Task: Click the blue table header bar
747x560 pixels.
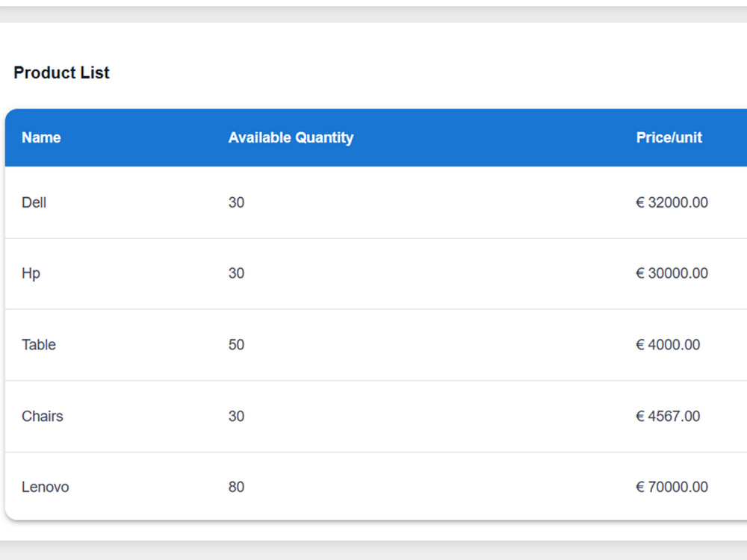Action: coord(376,137)
